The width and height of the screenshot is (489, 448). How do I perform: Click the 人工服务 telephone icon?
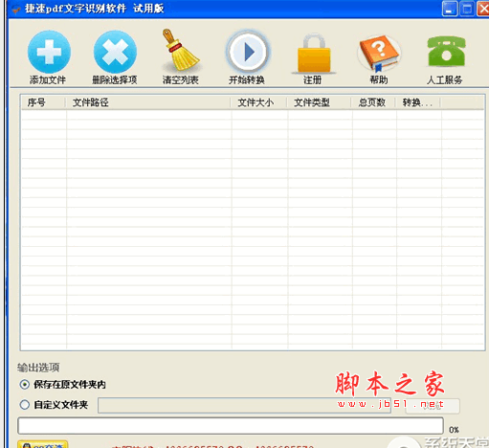(x=446, y=51)
